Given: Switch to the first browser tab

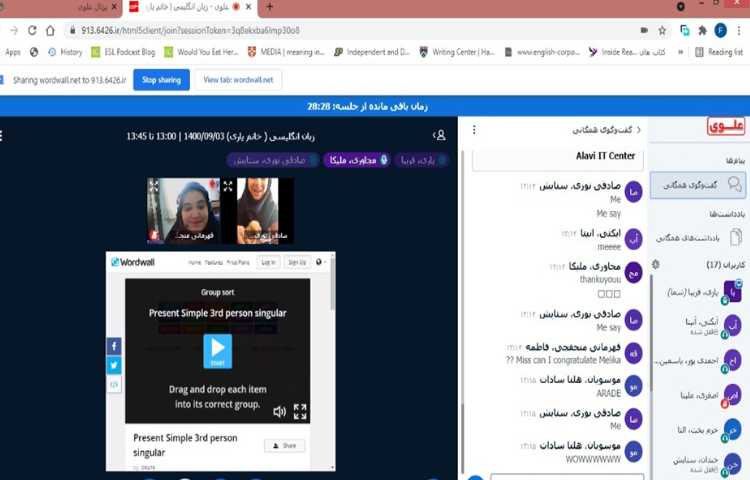Looking at the screenshot, I should (60, 7).
